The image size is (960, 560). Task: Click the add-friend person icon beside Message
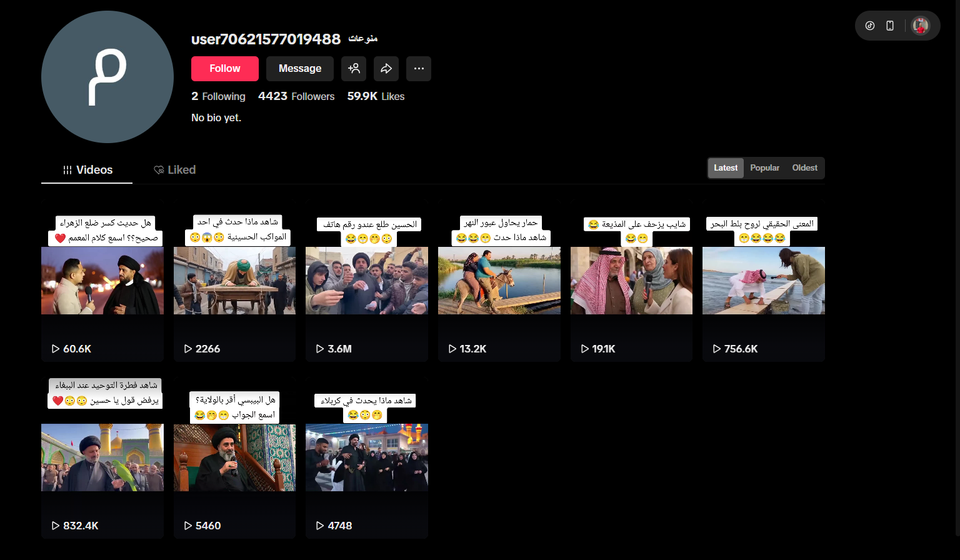354,69
